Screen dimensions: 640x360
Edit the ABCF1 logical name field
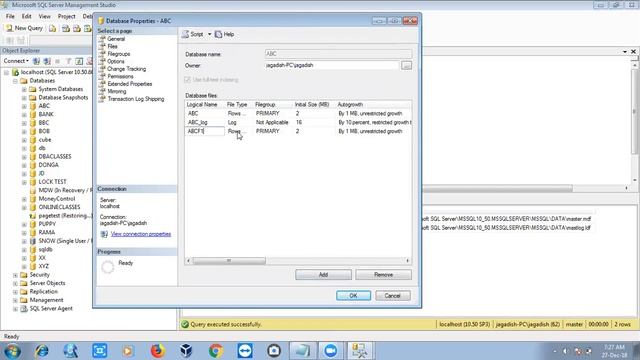tap(204, 131)
